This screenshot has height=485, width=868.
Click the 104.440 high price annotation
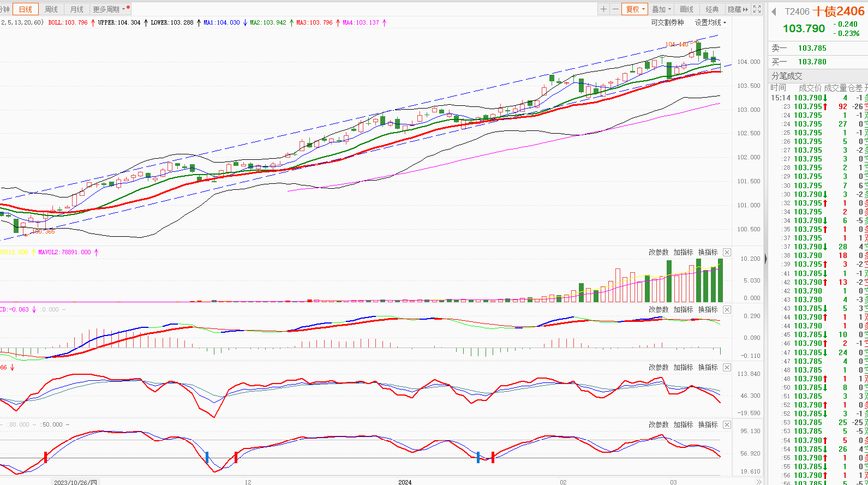[x=677, y=44]
